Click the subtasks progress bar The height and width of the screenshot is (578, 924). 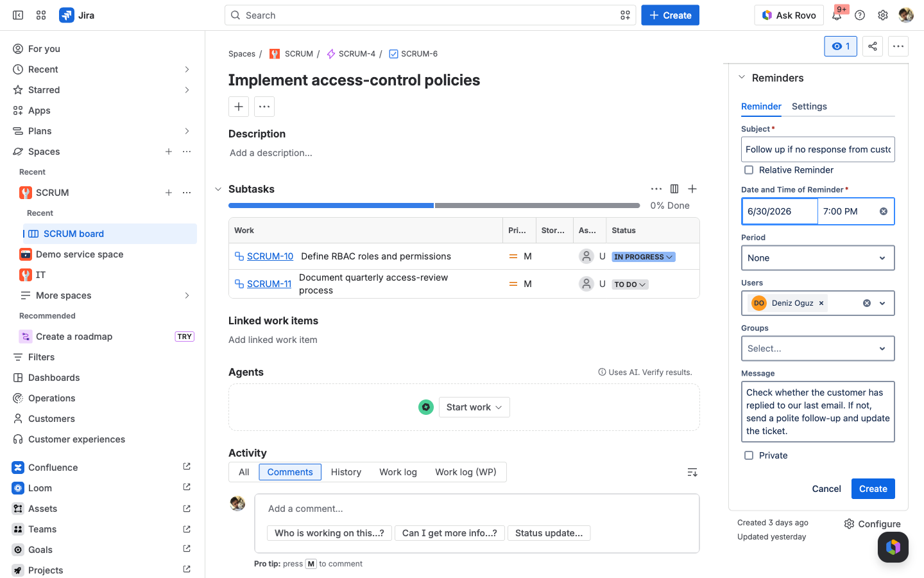tap(434, 206)
